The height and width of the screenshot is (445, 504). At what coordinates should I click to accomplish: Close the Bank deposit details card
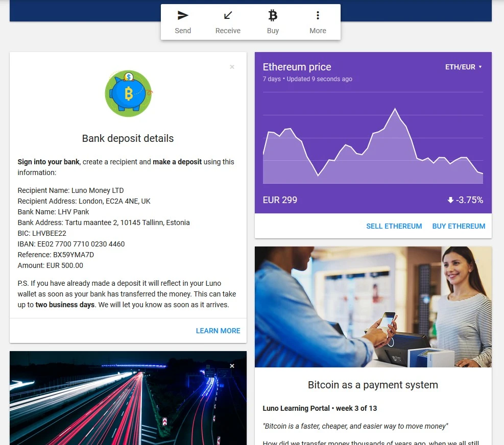click(232, 67)
